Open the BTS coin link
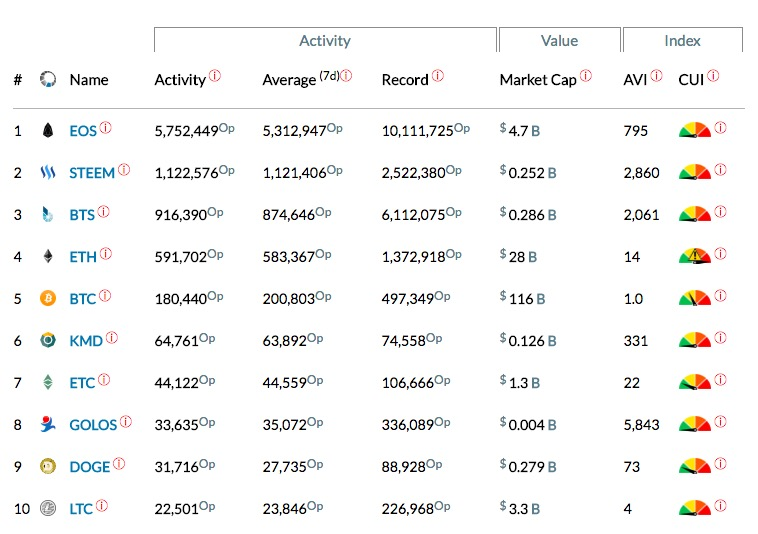Viewport: 758px width, 534px height. tap(82, 215)
